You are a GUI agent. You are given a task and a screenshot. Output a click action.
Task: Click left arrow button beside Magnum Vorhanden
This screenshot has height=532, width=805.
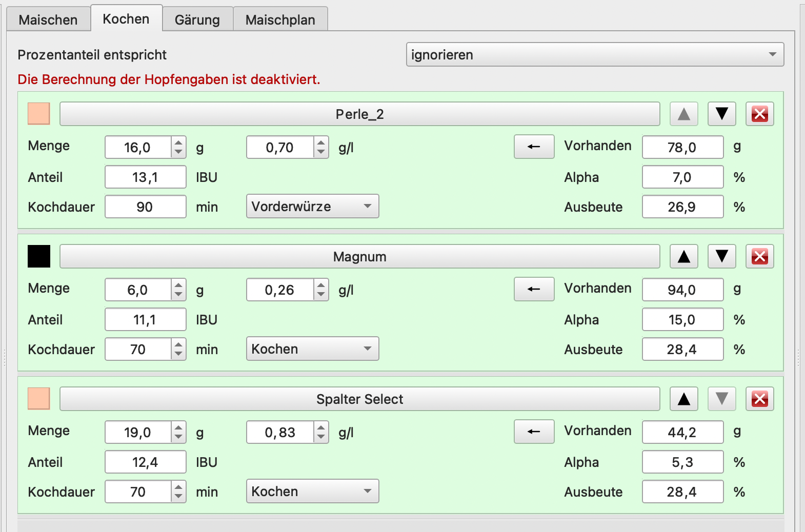click(x=534, y=289)
